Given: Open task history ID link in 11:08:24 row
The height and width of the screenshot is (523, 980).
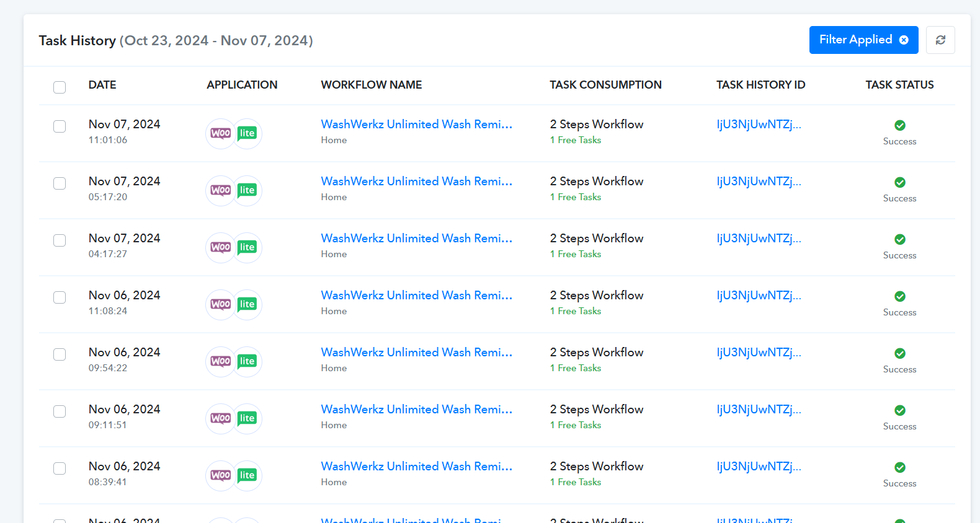Looking at the screenshot, I should click(x=759, y=295).
